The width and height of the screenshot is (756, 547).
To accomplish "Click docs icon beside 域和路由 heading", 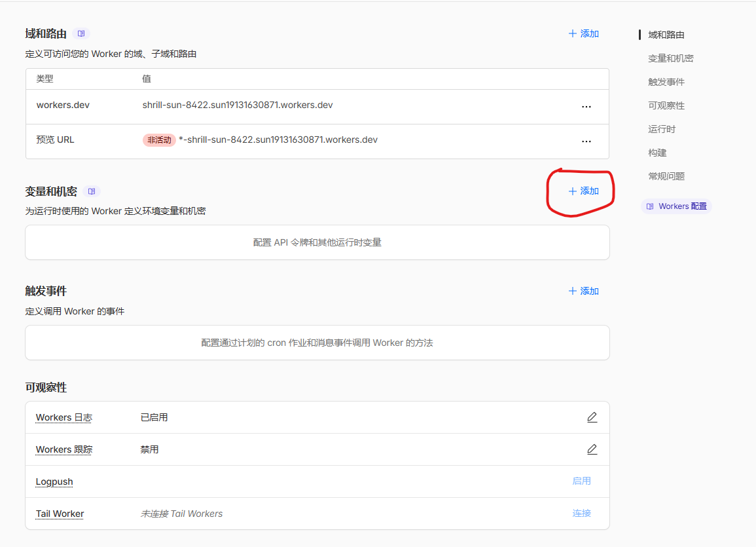I will [x=81, y=33].
